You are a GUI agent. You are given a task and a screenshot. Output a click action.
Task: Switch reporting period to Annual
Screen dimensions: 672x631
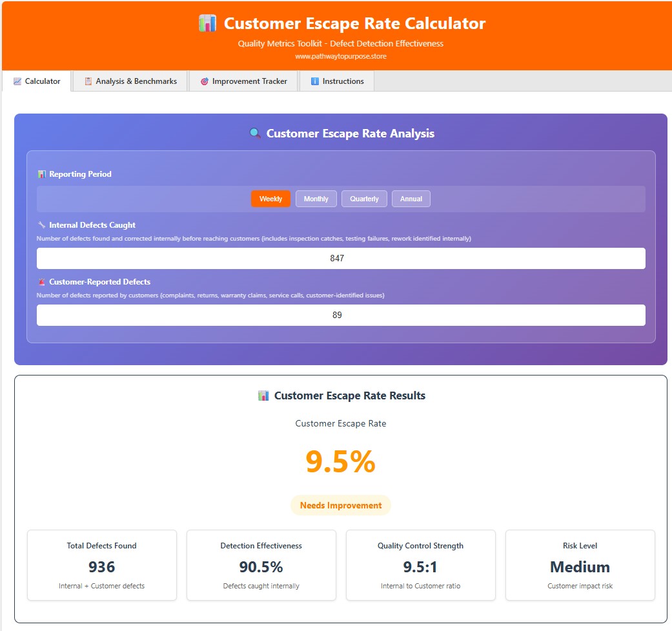[411, 199]
